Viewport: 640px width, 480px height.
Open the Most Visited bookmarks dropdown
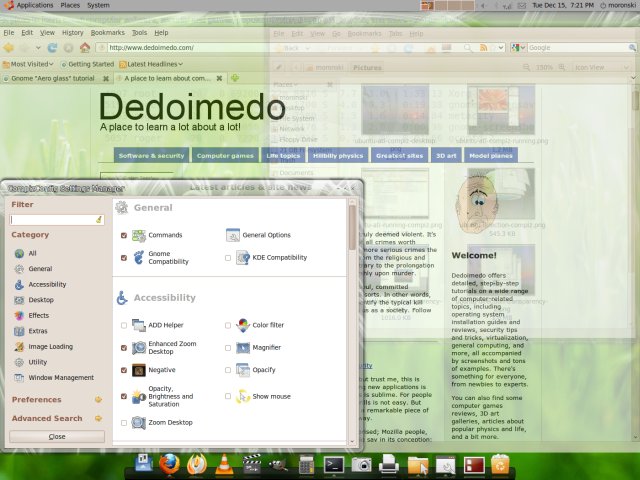28,64
